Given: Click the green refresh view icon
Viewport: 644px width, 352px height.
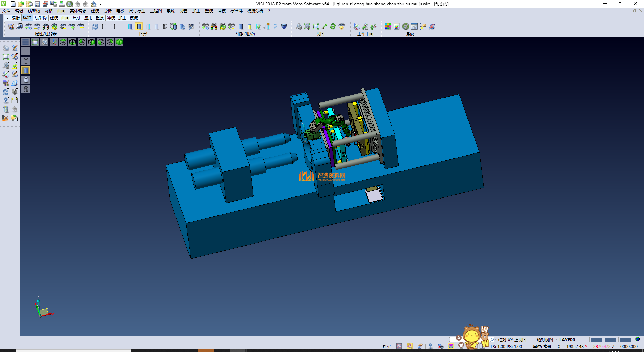Looking at the screenshot, I should pos(333,26).
